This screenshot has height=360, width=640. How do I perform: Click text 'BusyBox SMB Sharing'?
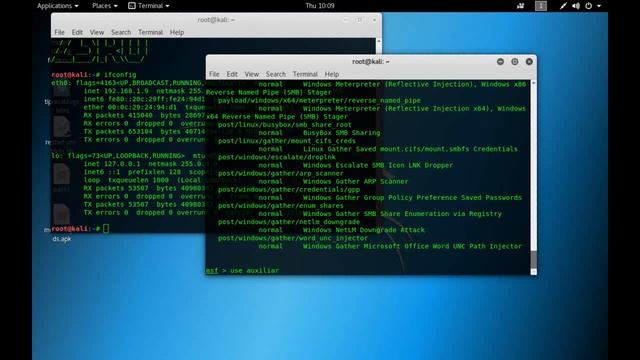click(341, 133)
